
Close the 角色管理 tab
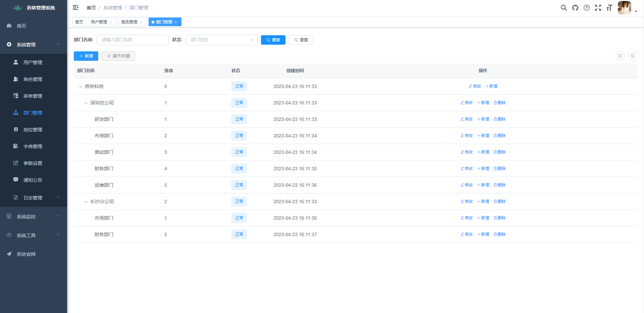click(x=141, y=22)
